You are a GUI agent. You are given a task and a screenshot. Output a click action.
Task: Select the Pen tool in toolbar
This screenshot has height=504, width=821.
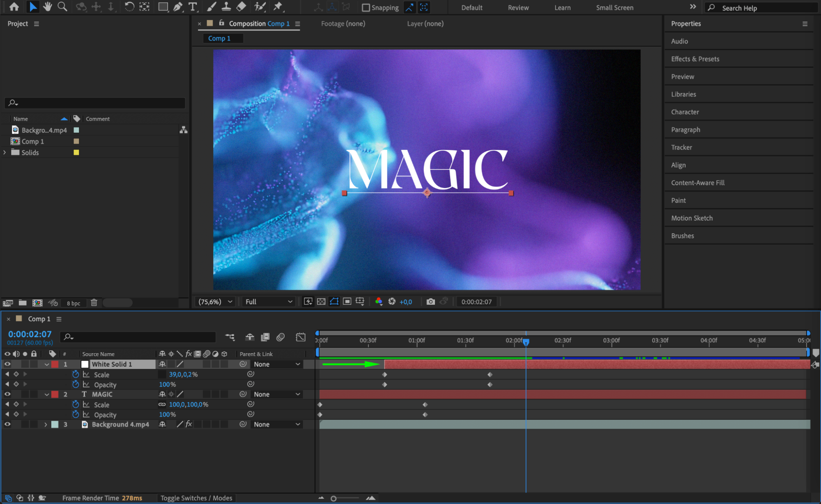[x=178, y=7]
